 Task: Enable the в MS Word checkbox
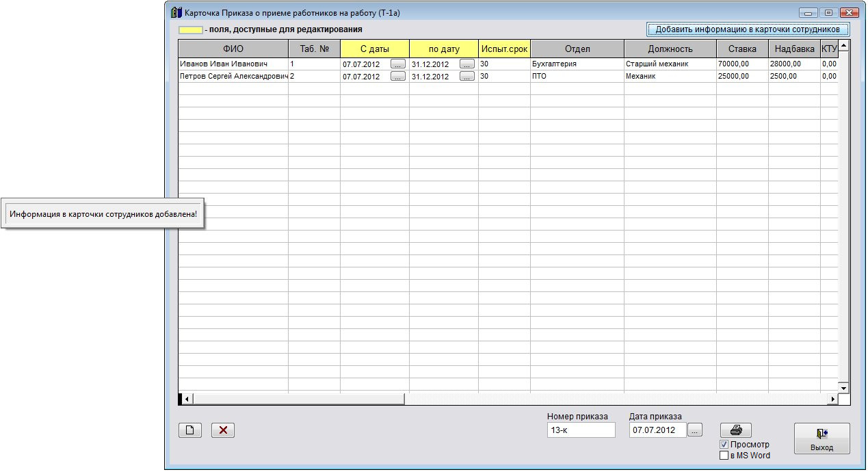pyautogui.click(x=724, y=456)
